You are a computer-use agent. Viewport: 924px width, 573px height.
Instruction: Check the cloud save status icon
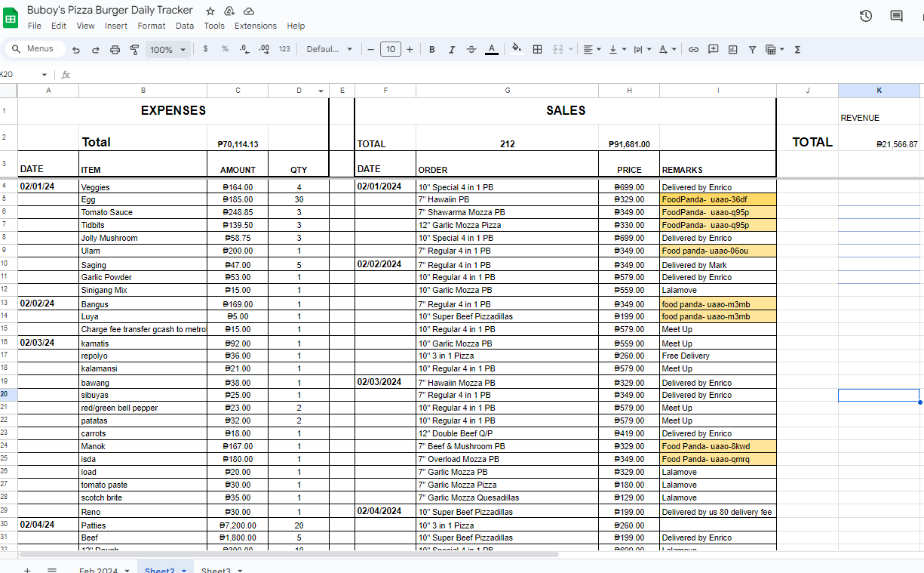[249, 11]
